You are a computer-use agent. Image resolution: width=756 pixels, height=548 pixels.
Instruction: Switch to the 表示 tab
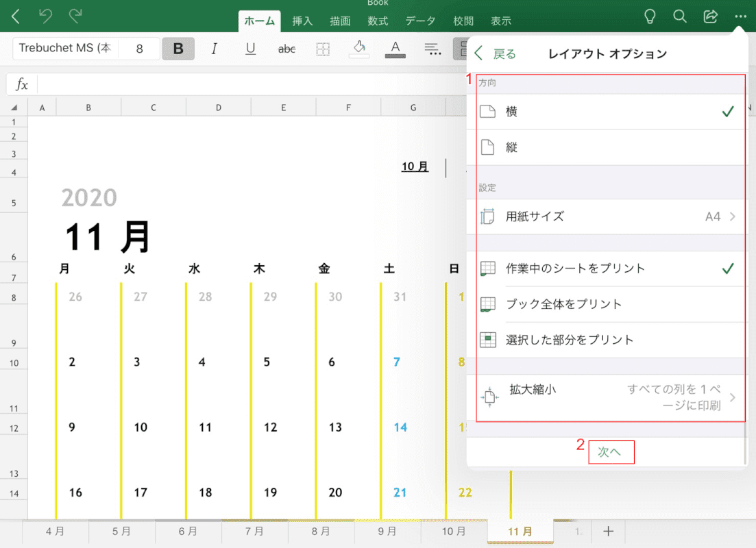click(501, 21)
